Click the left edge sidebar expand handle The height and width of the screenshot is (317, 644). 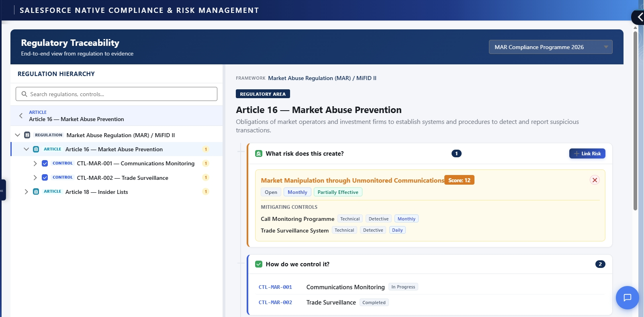2,190
